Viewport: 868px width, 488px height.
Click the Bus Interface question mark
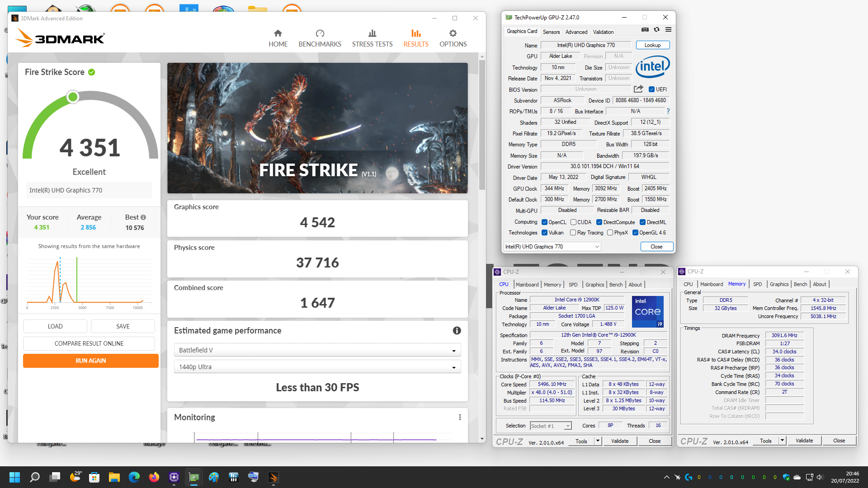tap(668, 111)
